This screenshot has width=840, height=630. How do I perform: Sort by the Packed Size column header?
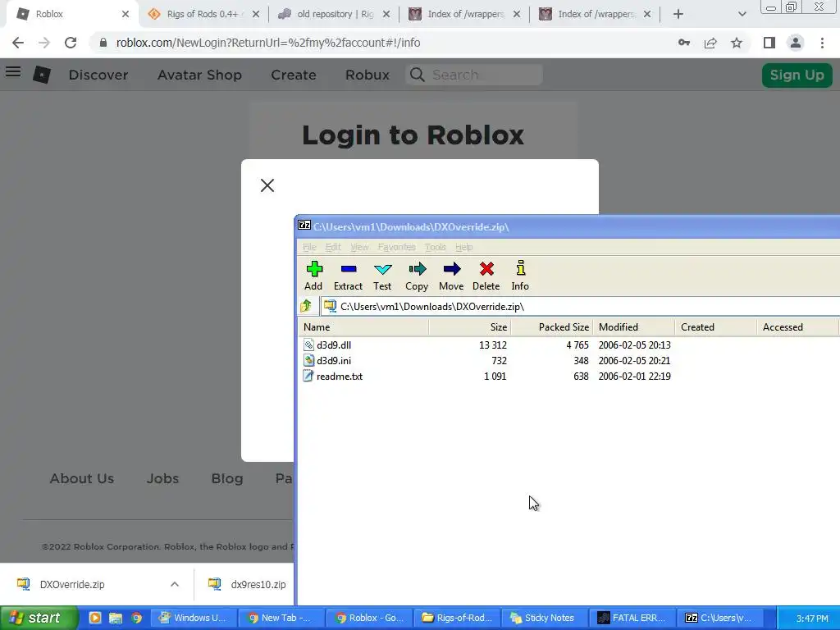click(x=552, y=326)
